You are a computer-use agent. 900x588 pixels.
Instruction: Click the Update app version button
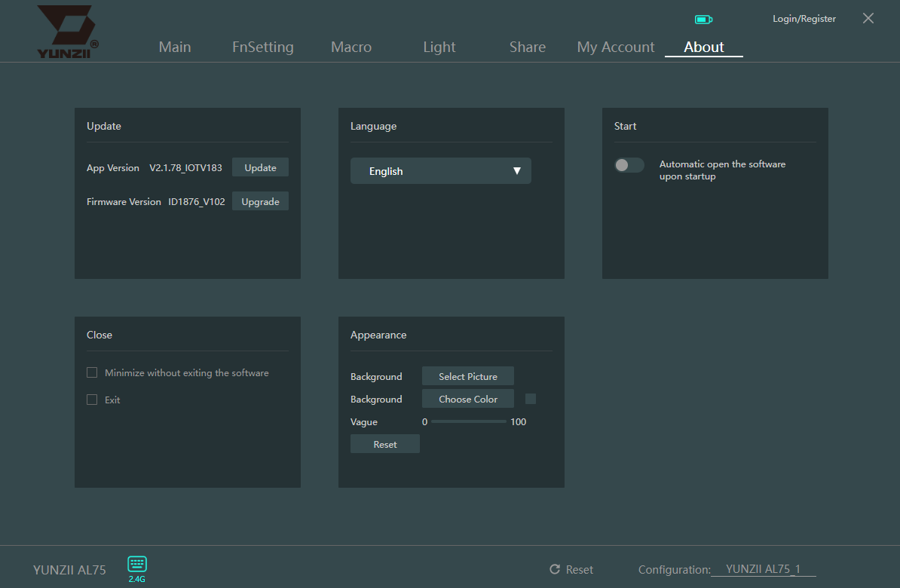coord(260,167)
